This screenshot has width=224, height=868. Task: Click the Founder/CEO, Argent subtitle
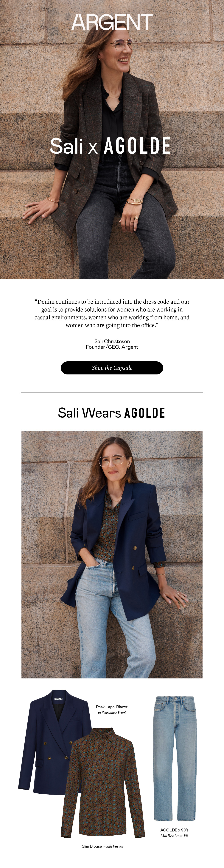coord(112,347)
